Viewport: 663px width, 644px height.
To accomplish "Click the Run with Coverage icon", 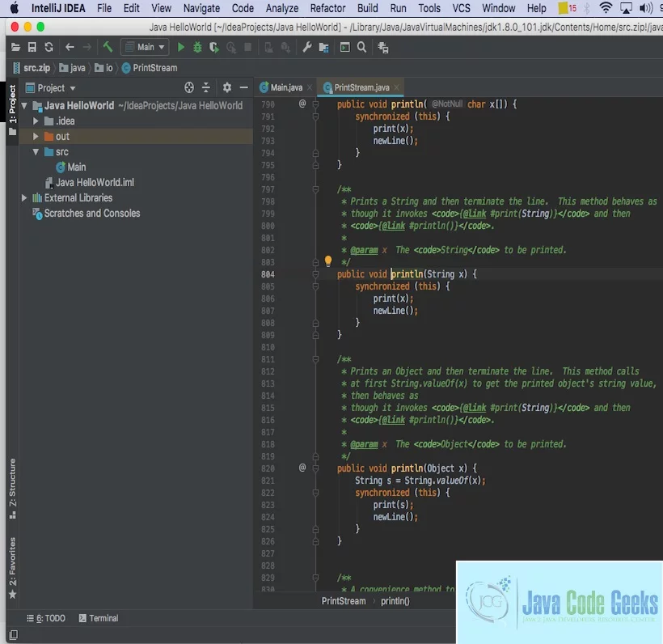I will [214, 47].
